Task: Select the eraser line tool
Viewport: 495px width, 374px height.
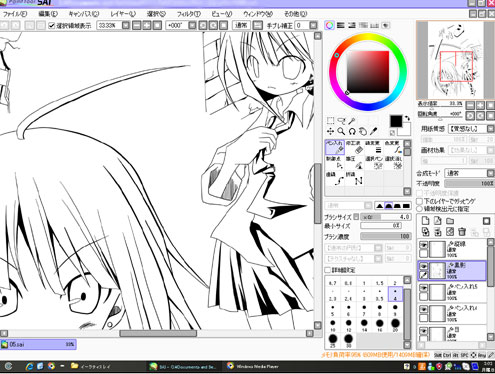Action: pyautogui.click(x=354, y=147)
